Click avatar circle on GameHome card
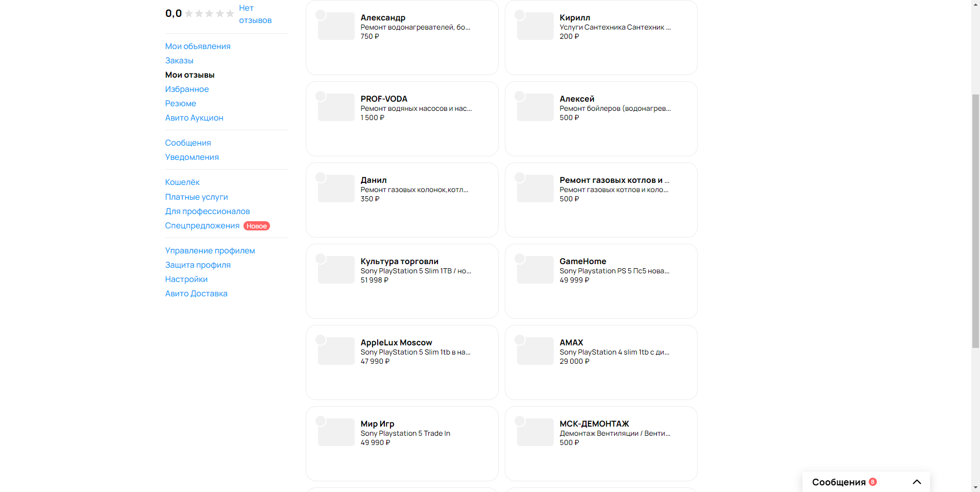This screenshot has width=980, height=492. tap(520, 259)
